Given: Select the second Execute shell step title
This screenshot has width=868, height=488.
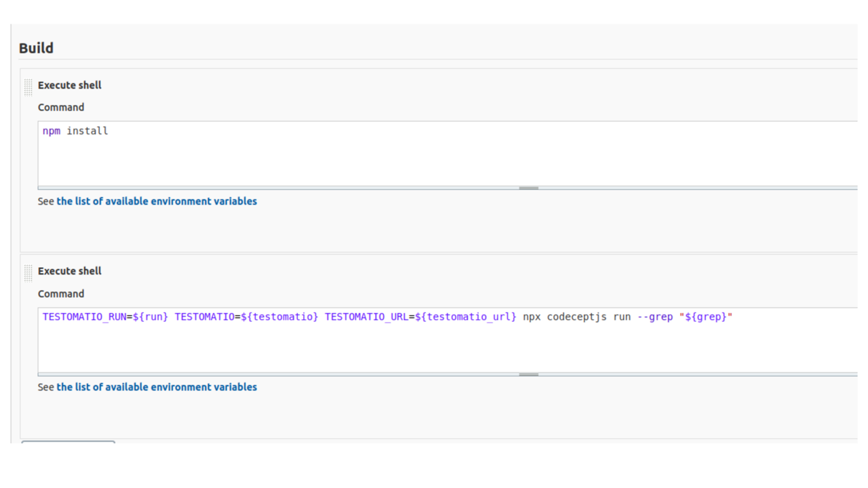Looking at the screenshot, I should (x=70, y=271).
